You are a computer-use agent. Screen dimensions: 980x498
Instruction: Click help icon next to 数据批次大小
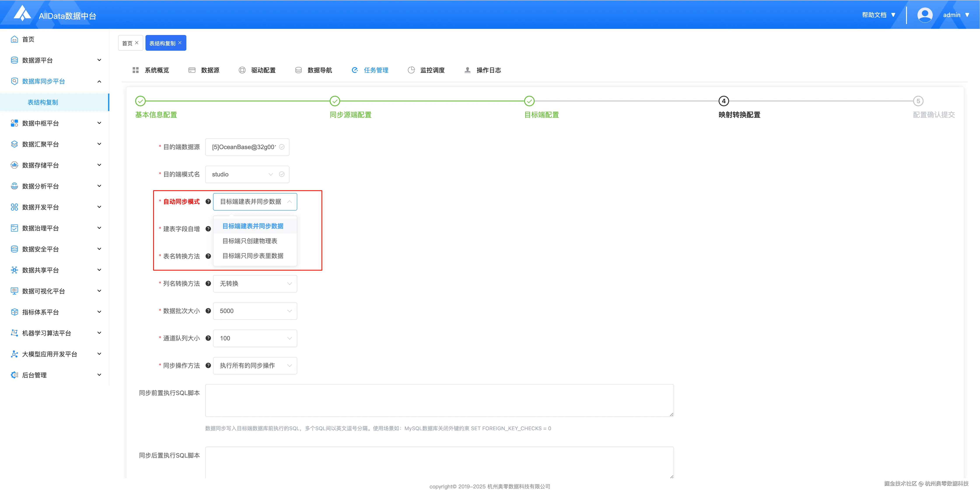pos(208,311)
